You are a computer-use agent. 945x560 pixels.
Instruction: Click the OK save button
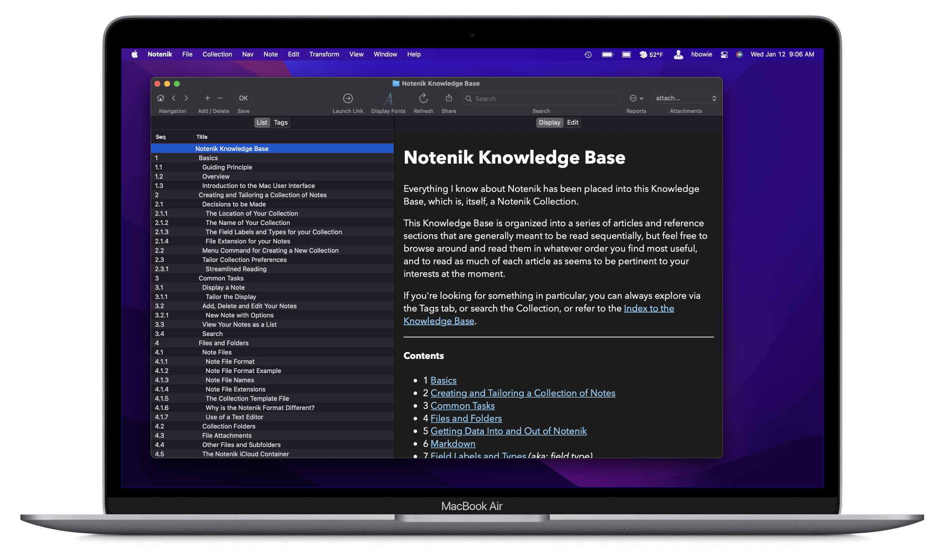click(x=243, y=98)
